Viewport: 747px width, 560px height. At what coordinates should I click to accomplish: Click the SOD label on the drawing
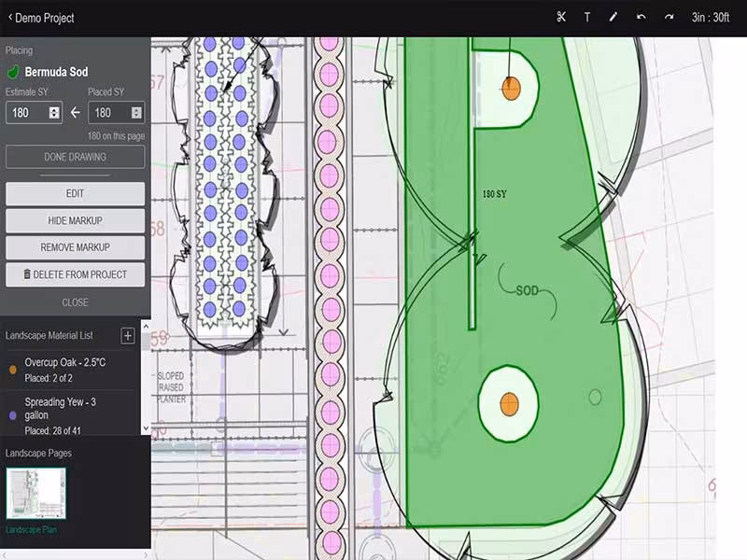(x=527, y=290)
